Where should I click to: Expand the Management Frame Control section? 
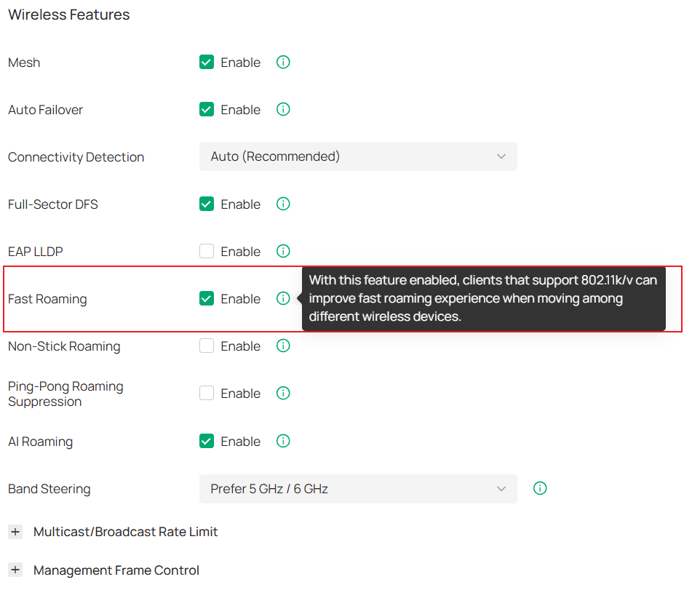(x=15, y=570)
